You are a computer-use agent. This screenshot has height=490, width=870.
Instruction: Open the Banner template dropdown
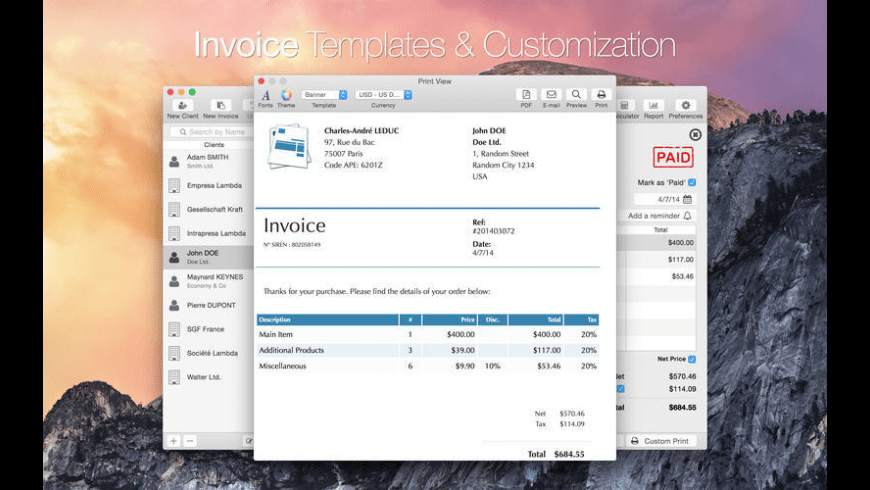325,95
